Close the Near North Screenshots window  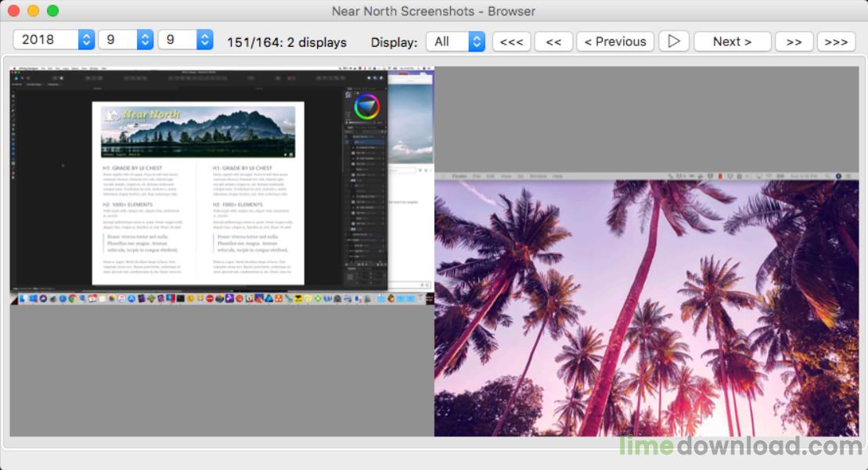(13, 11)
